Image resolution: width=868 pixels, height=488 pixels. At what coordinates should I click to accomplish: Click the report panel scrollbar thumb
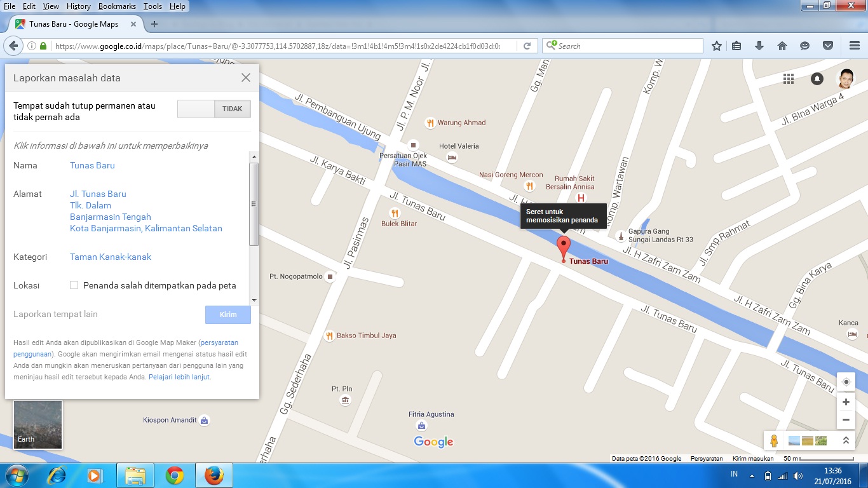[254, 204]
